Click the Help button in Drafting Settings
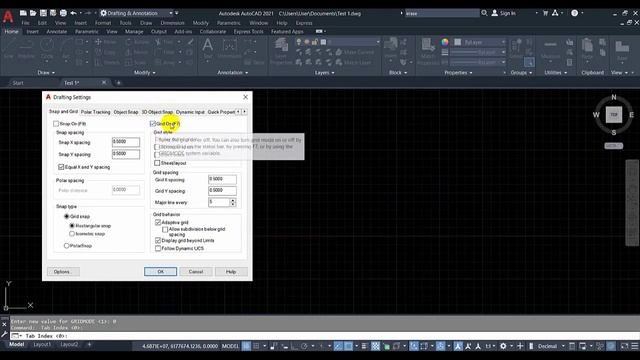640x360 pixels. click(x=231, y=271)
